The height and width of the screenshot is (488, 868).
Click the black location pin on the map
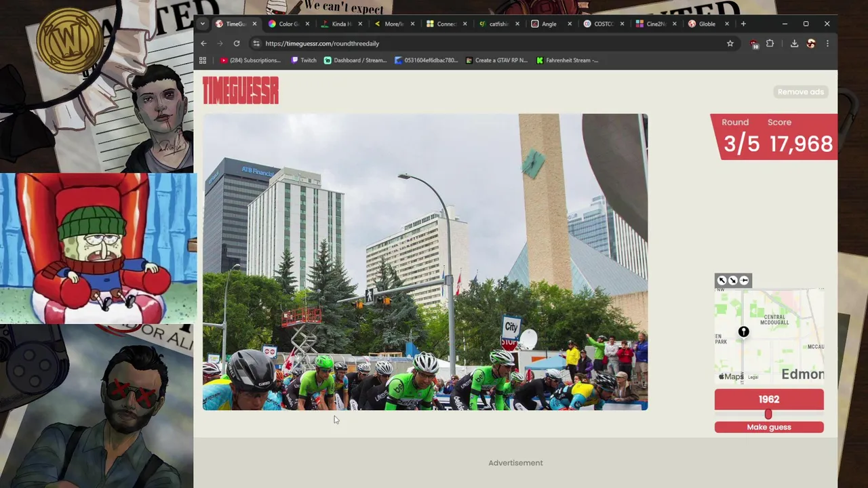point(744,331)
